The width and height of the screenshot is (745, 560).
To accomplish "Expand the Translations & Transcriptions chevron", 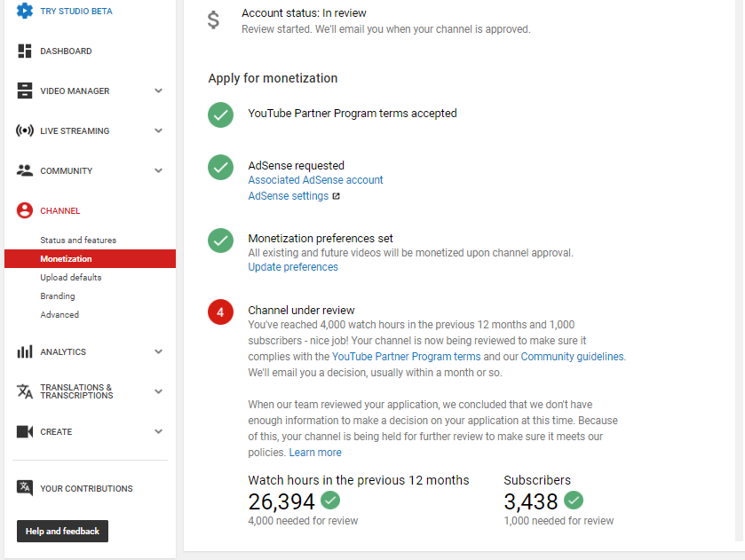I will tap(158, 391).
